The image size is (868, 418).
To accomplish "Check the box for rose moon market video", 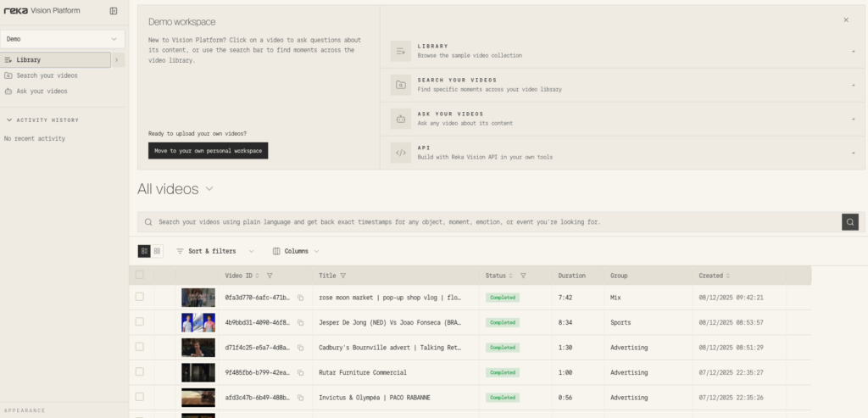I will tap(140, 298).
